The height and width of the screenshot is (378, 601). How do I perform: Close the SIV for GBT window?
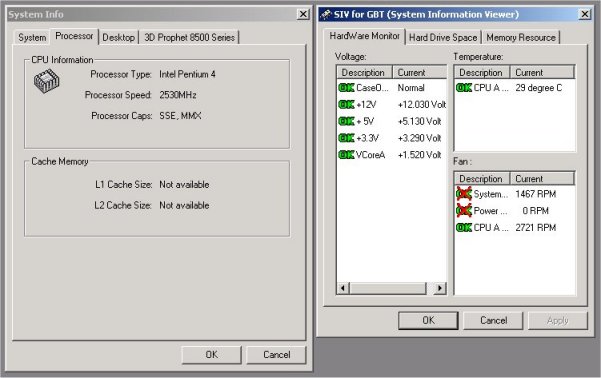[x=585, y=15]
